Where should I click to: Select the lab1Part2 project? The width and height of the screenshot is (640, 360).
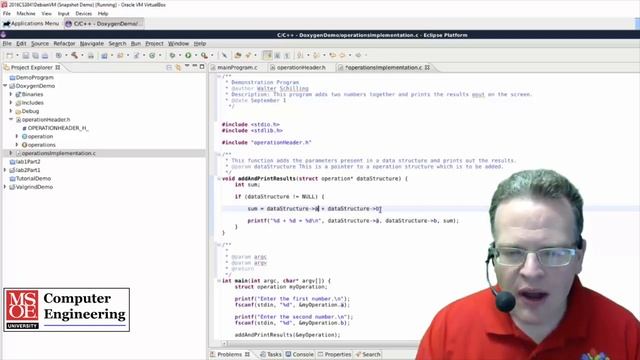point(28,162)
